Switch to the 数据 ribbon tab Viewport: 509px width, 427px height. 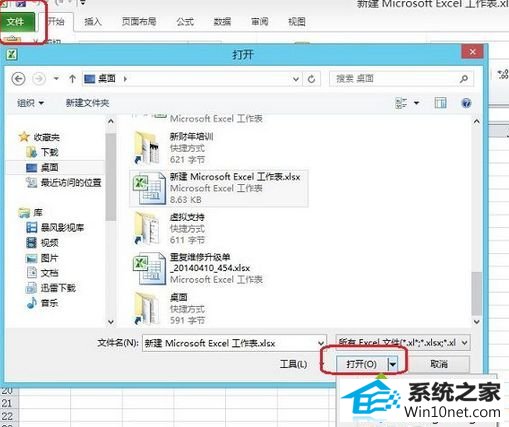point(222,22)
